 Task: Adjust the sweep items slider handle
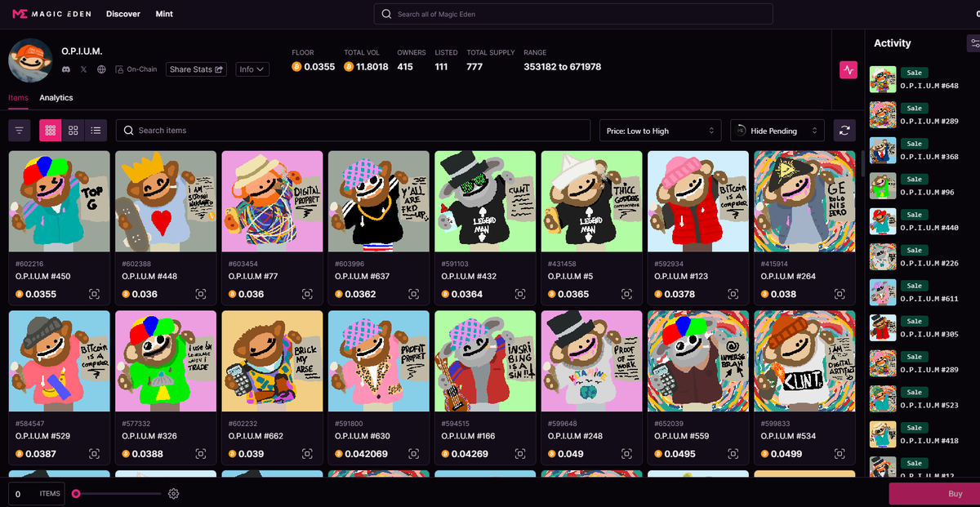tap(76, 494)
